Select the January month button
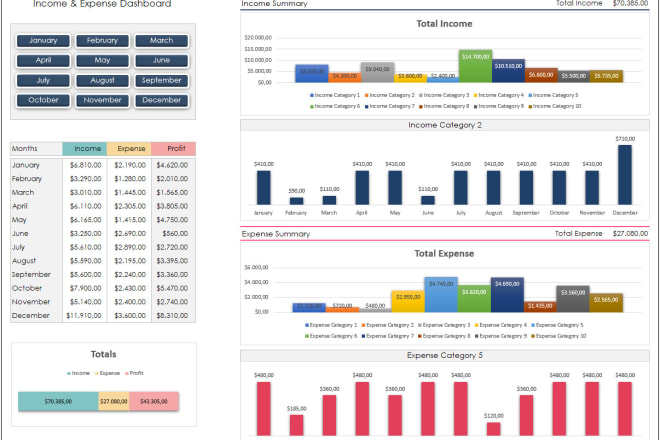660x440 pixels. [43, 41]
